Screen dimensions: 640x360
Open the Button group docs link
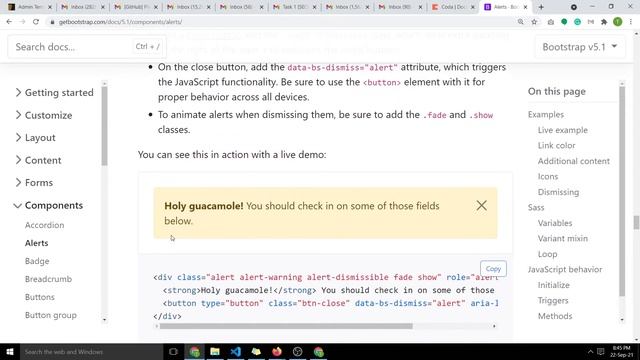point(51,315)
